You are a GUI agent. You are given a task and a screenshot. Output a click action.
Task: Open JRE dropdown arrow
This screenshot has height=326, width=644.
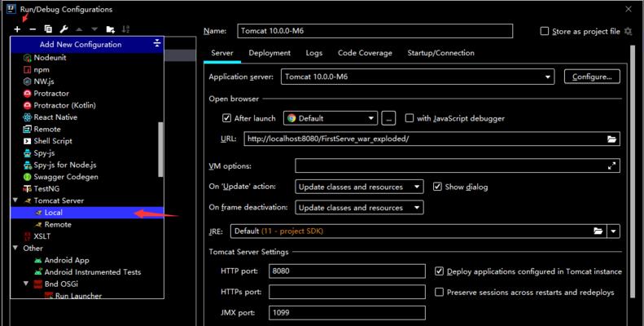[613, 231]
